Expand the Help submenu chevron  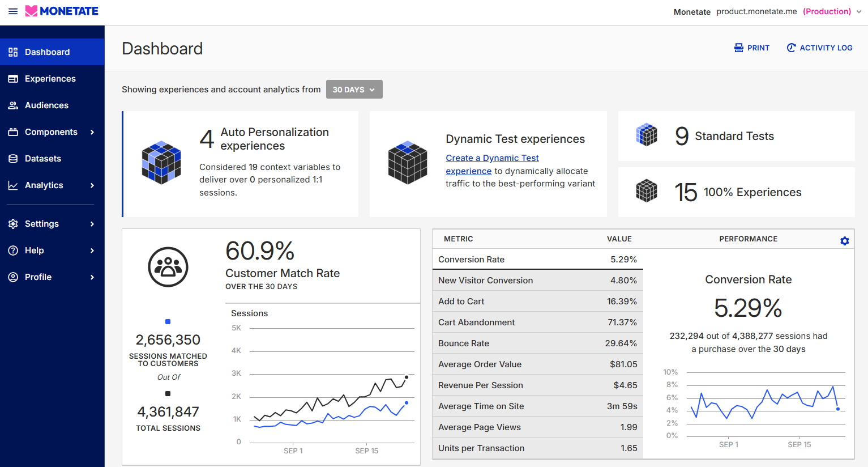click(92, 251)
